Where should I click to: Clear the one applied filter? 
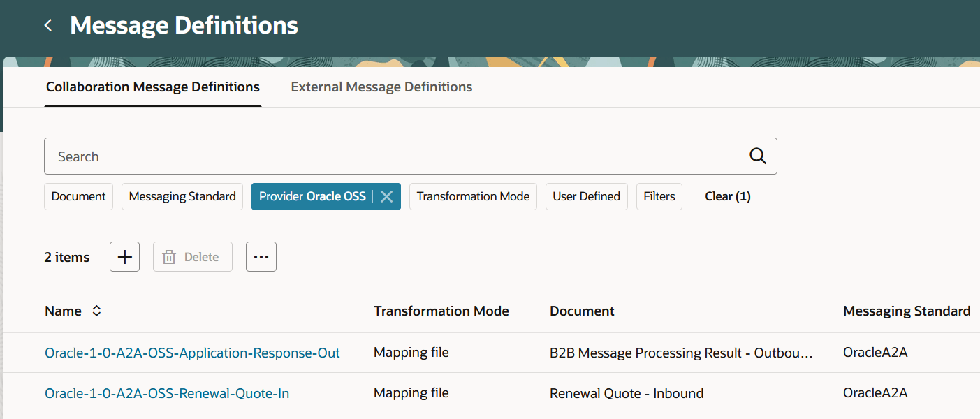coord(728,197)
